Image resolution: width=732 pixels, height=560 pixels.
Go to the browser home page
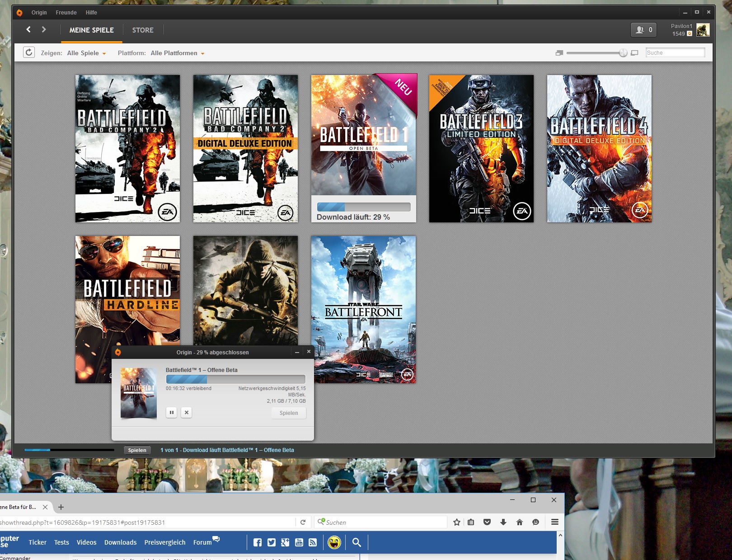pyautogui.click(x=520, y=522)
